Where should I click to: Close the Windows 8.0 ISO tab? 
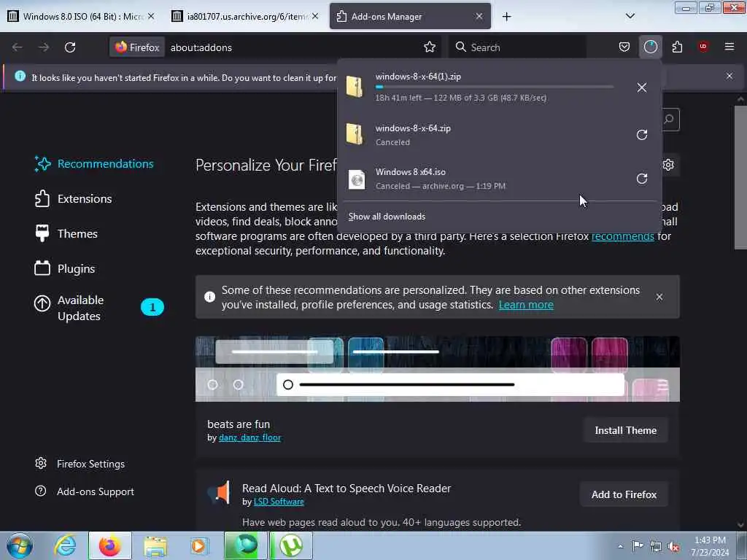151,16
